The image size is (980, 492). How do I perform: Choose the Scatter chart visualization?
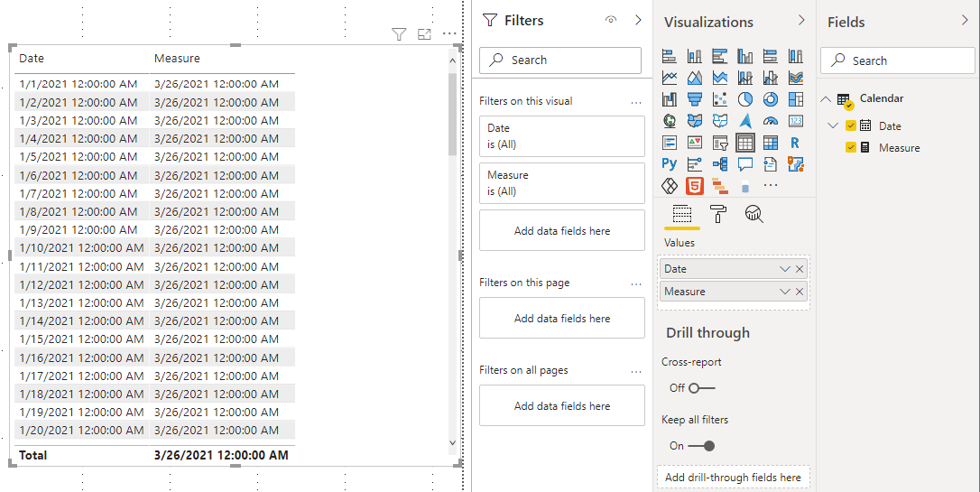point(720,98)
